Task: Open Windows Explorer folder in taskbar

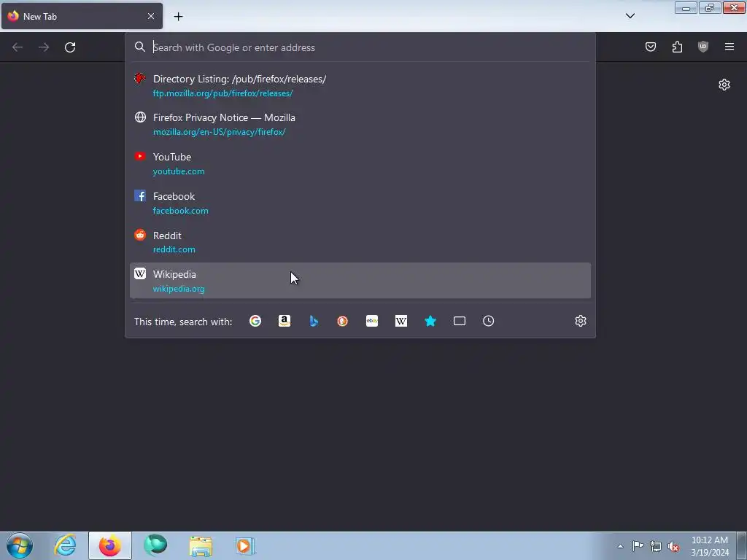Action: coord(201,545)
